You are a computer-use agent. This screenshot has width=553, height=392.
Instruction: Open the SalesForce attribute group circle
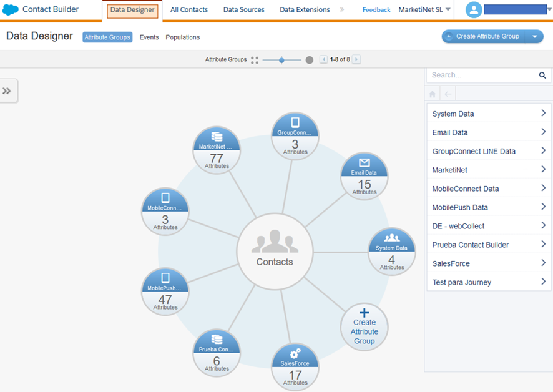pos(295,367)
